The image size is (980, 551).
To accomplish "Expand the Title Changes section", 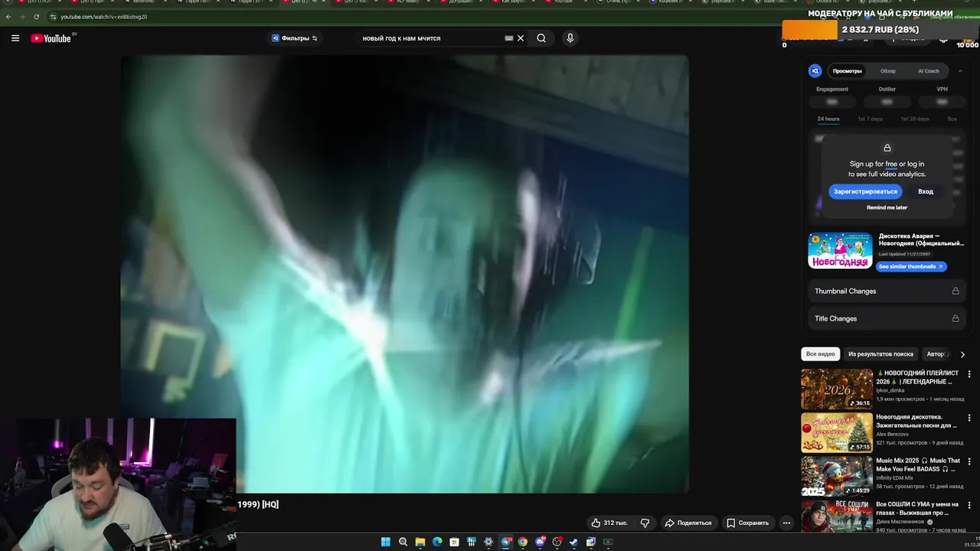I will (x=887, y=318).
